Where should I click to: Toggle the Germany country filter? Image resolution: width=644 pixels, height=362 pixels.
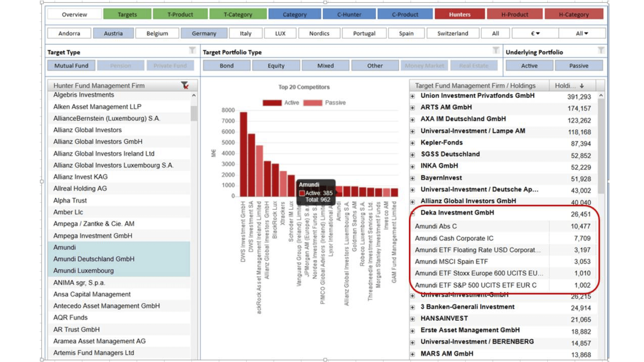[204, 33]
